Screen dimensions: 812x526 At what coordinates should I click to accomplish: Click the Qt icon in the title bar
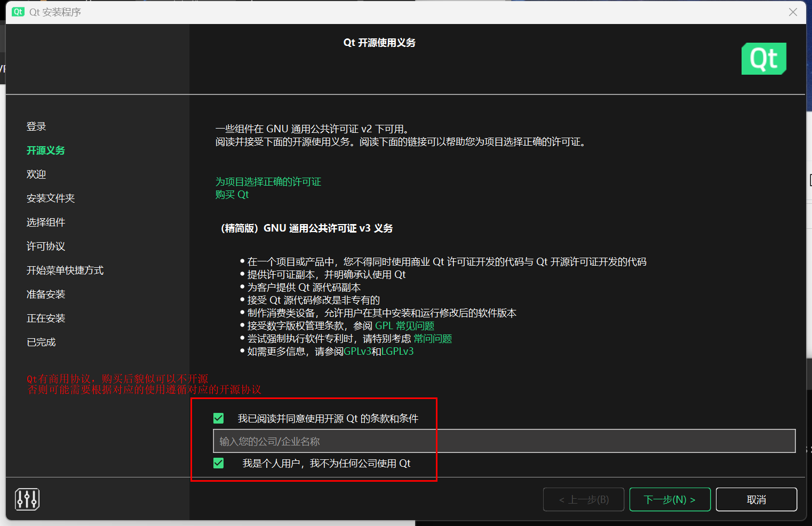(18, 12)
